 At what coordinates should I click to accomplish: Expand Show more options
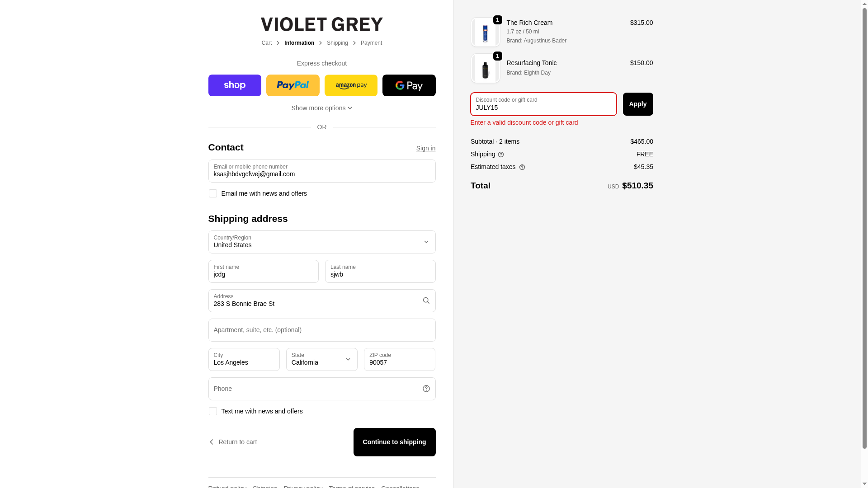[x=322, y=108]
